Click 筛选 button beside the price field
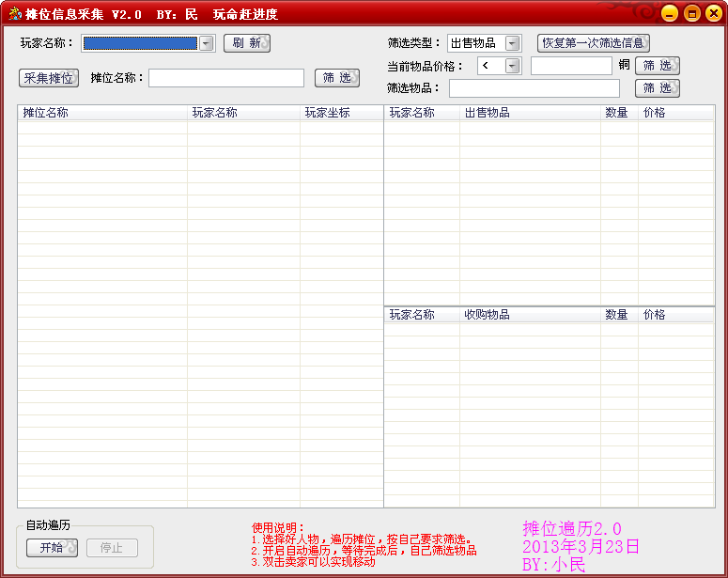Screen dimensions: 728x578 tap(657, 66)
